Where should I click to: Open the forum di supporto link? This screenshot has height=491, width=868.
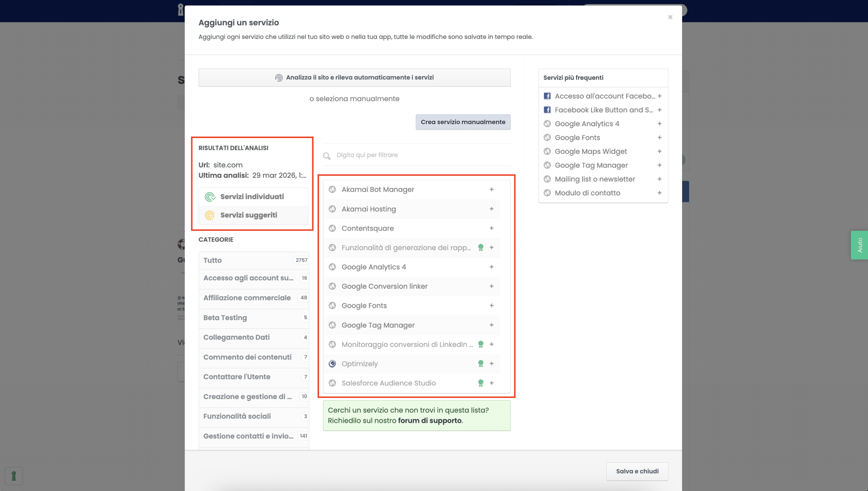tap(430, 420)
